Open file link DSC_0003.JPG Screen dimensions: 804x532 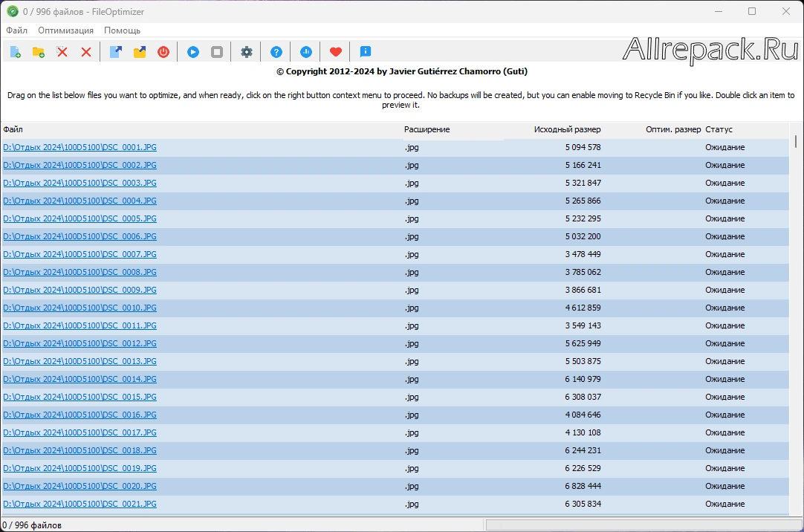(x=80, y=183)
